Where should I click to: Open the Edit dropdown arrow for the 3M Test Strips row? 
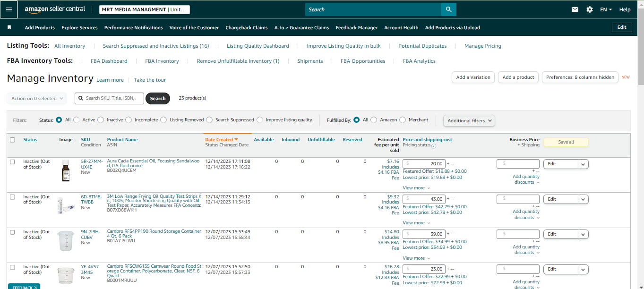coord(584,199)
